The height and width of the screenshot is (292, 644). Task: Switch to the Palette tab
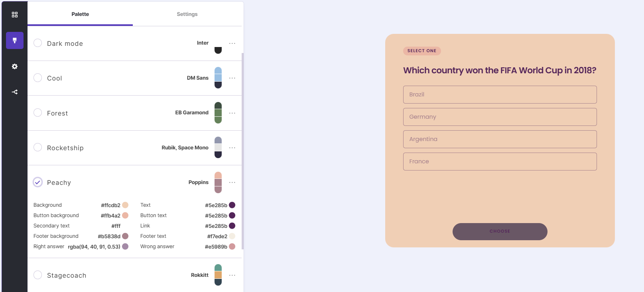(x=80, y=14)
